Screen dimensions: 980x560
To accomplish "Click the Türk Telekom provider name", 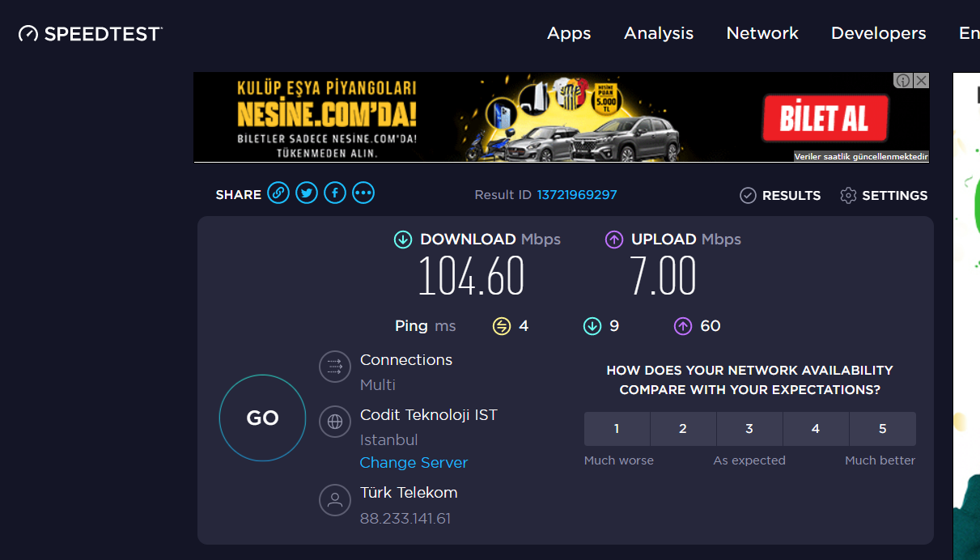I will [409, 492].
